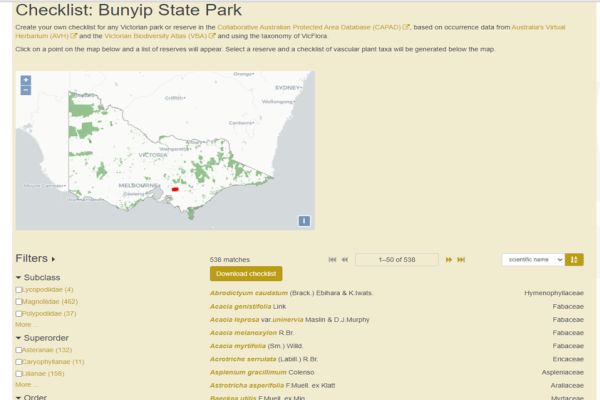This screenshot has width=600, height=400.
Task: Open Abrodictyum caudatum taxon page
Action: point(249,293)
